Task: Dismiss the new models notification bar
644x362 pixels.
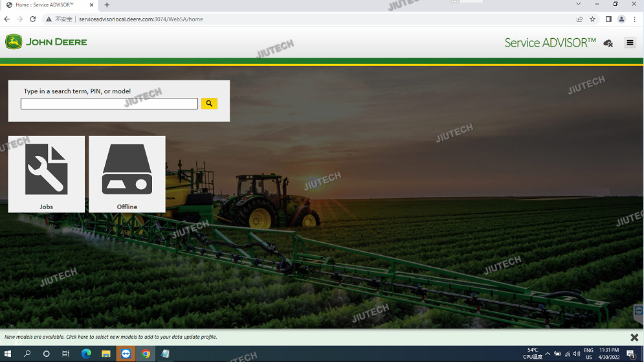Action: [x=634, y=337]
